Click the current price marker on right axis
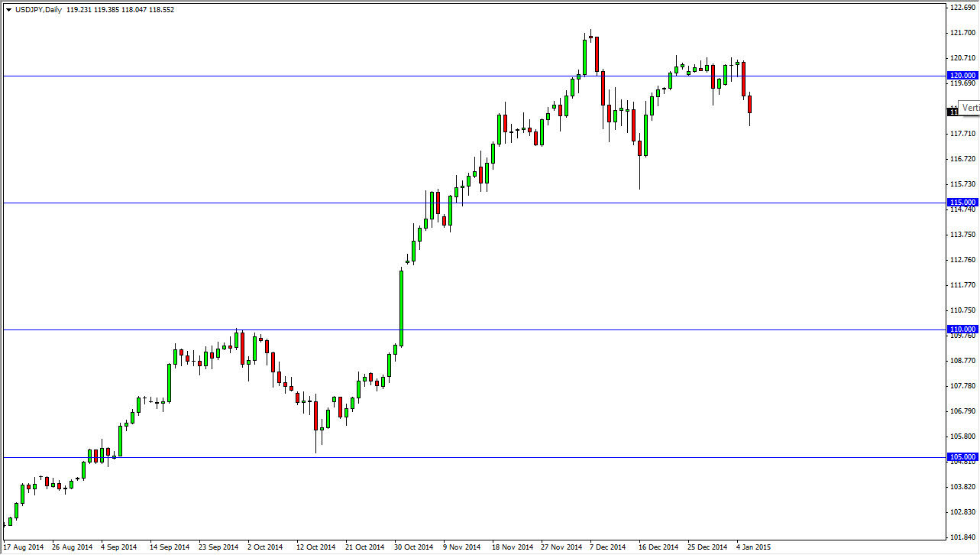Image resolution: width=980 pixels, height=555 pixels. click(952, 111)
